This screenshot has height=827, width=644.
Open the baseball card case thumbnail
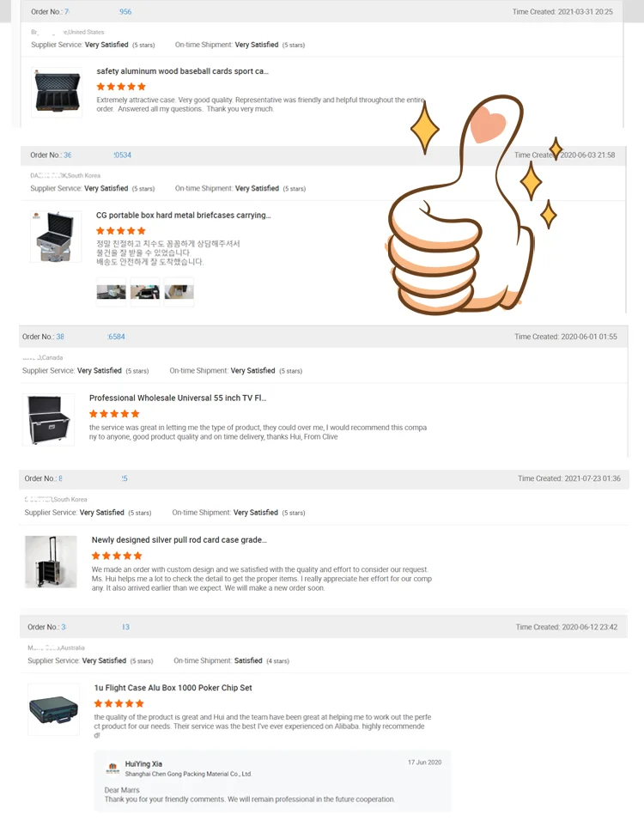tap(57, 92)
